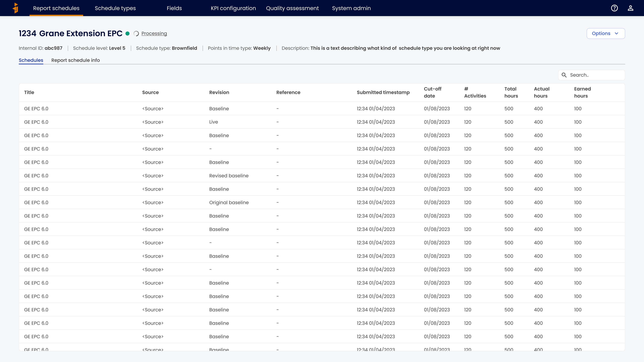Click the orange app logo icon
Image resolution: width=644 pixels, height=362 pixels.
click(15, 8)
